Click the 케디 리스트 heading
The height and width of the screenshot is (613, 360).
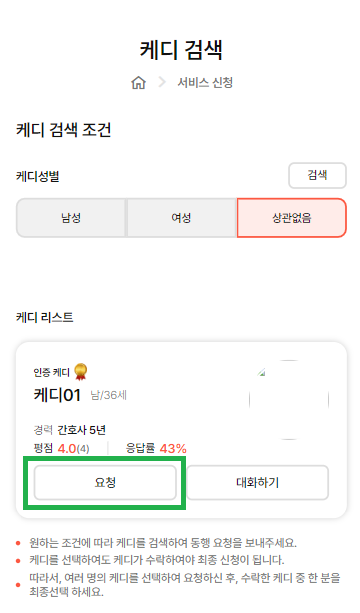(x=45, y=317)
